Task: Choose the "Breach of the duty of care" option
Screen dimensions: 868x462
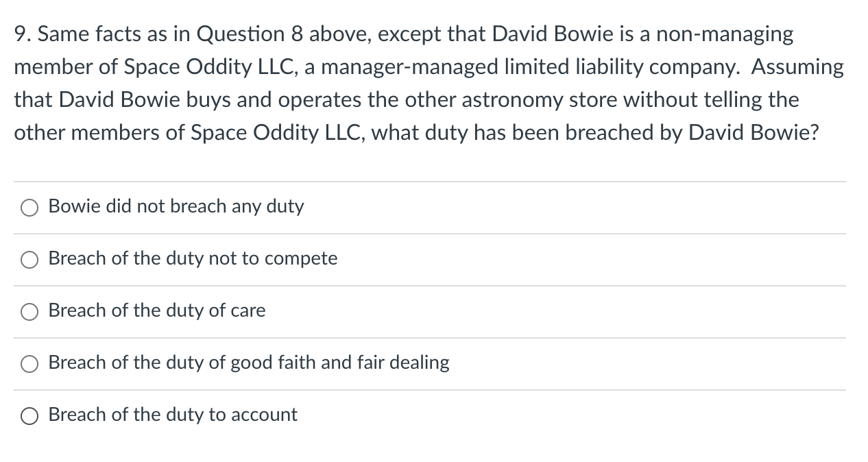Action: 29,311
